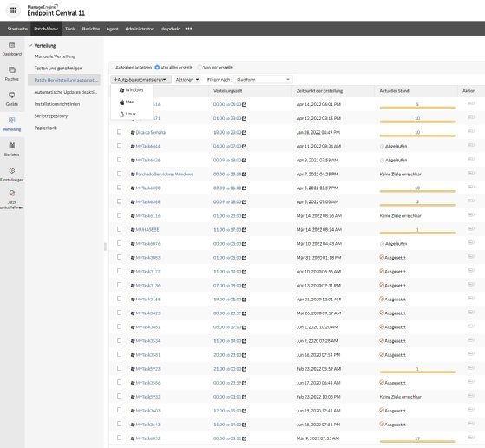
Task: Open action menu icon for Mär 9, 2022 row
Action: (x=471, y=438)
